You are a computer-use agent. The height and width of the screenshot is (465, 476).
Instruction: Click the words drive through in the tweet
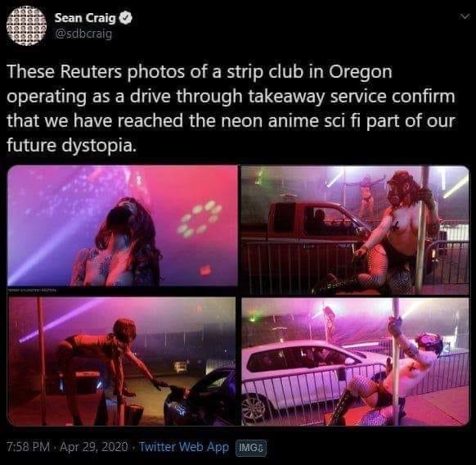(186, 97)
